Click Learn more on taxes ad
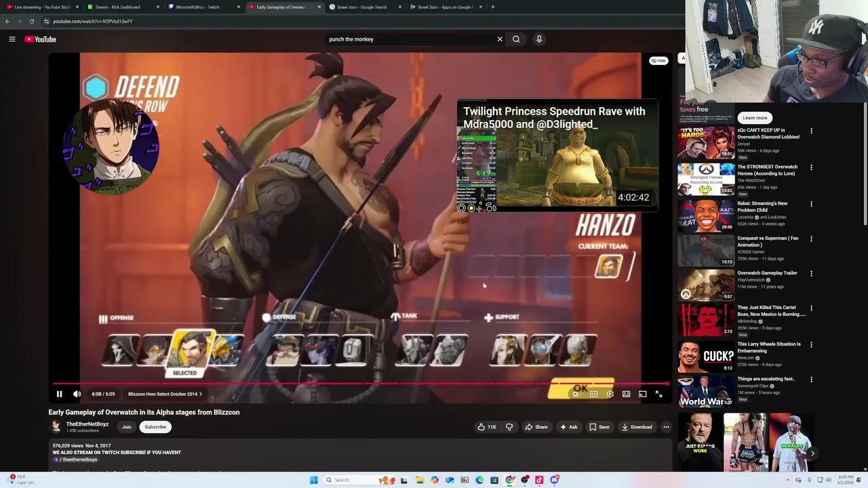 (755, 118)
